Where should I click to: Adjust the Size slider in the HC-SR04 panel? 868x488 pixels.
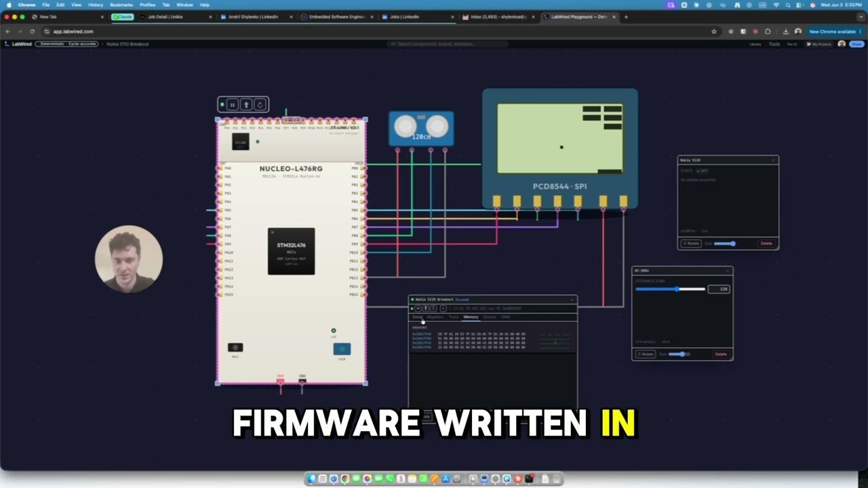679,354
